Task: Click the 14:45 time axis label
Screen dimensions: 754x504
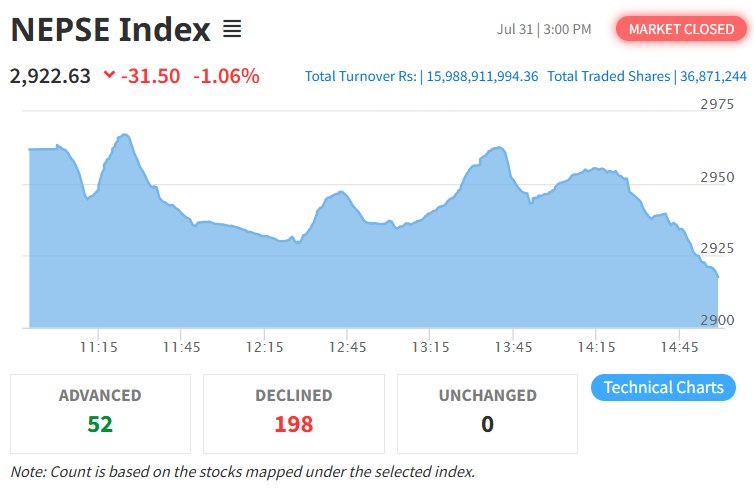Action: (x=679, y=347)
